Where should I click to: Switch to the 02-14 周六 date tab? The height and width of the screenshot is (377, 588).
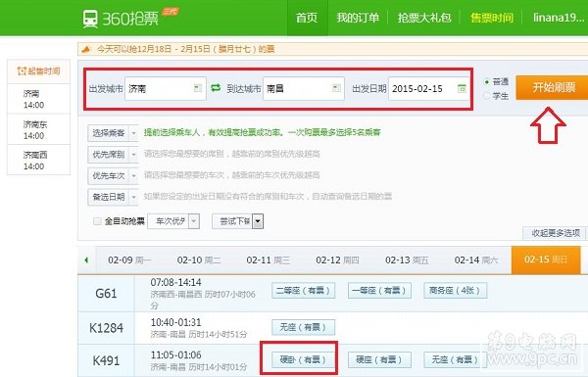[x=476, y=259]
